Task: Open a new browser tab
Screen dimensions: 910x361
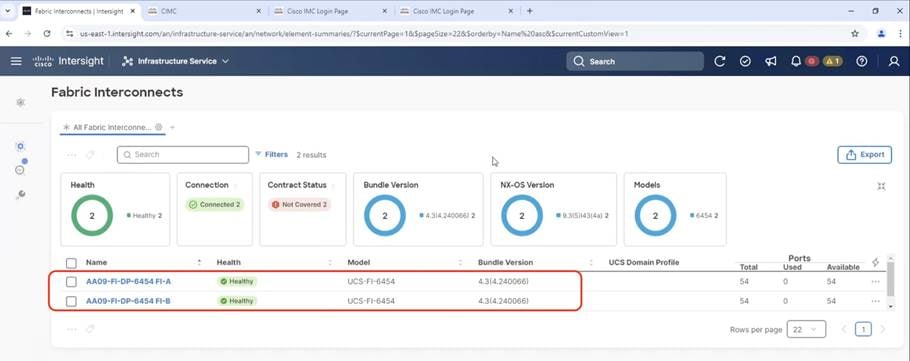Action: point(529,11)
